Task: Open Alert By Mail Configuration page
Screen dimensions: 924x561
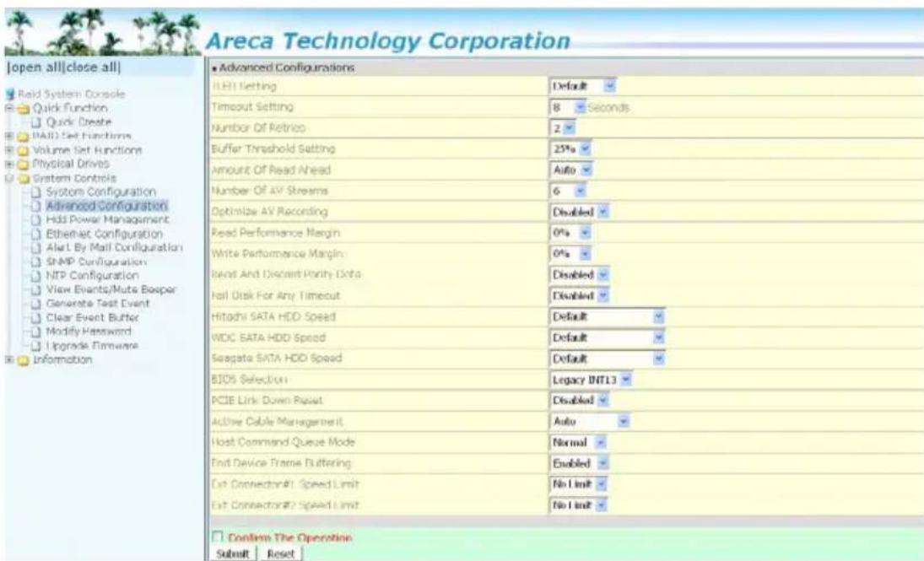Action: [114, 247]
